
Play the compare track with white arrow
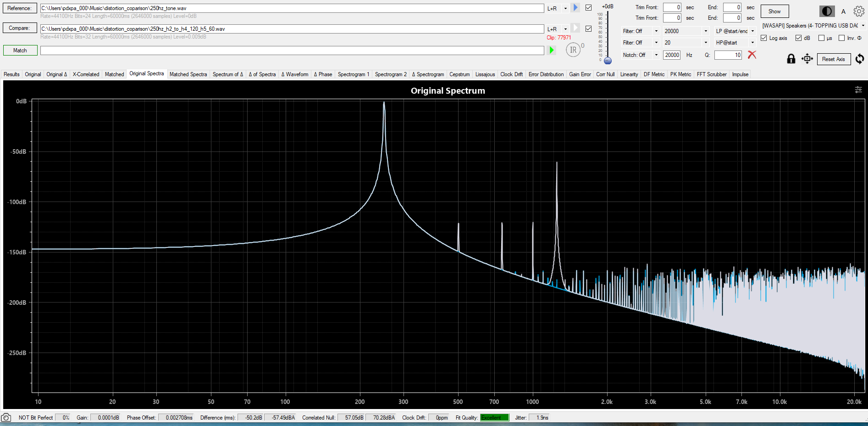pyautogui.click(x=576, y=28)
